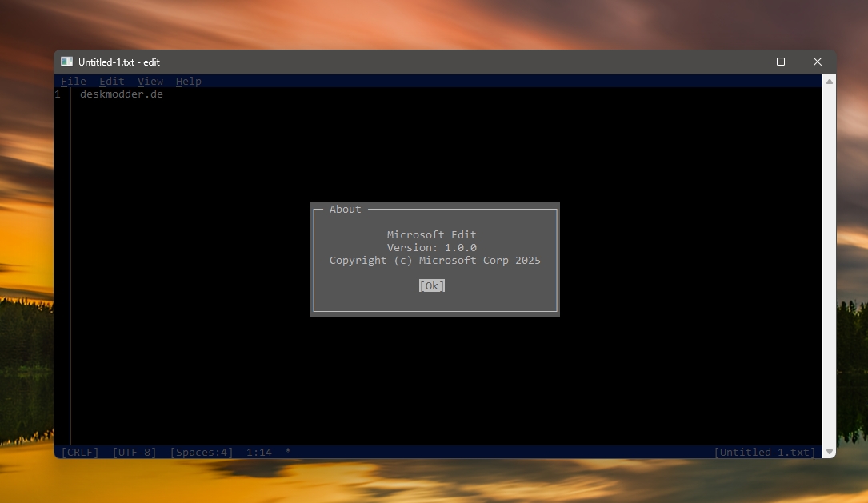Click the scrollbar down arrow
868x503 pixels.
coord(830,452)
